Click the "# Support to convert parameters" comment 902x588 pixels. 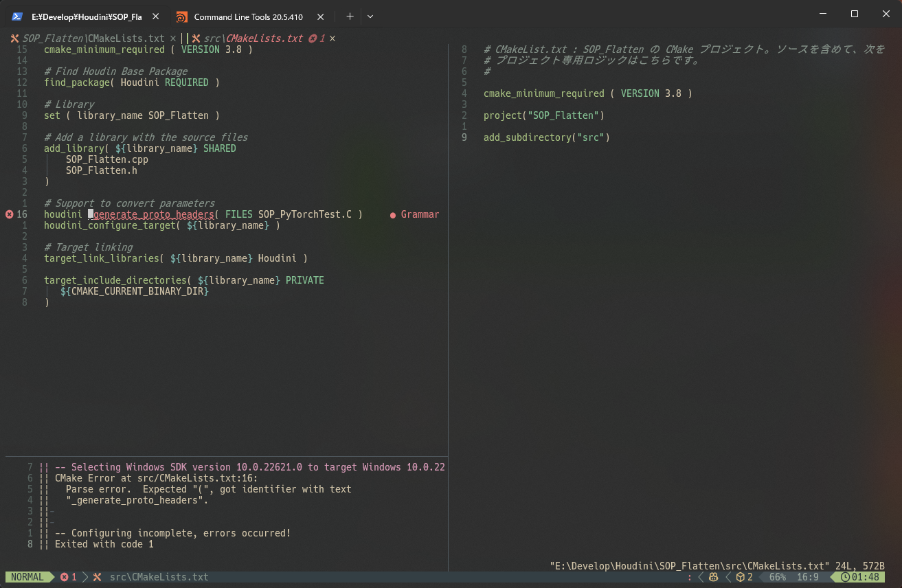(x=129, y=203)
